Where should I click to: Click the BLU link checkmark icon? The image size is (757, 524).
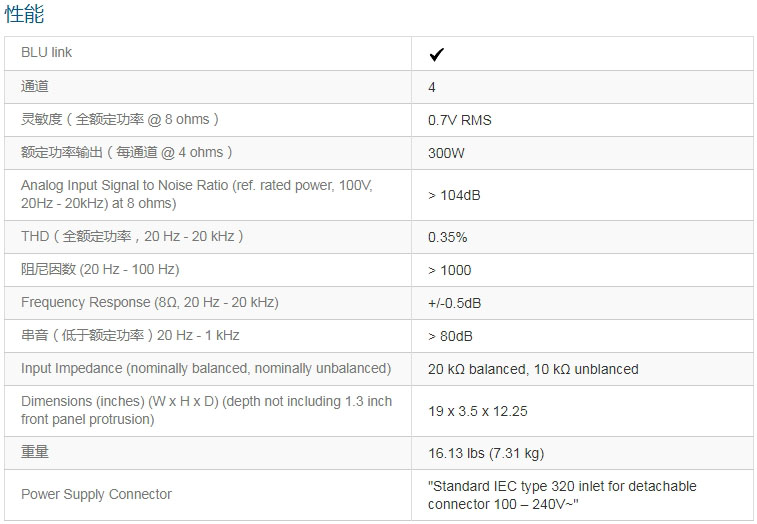pyautogui.click(x=437, y=54)
